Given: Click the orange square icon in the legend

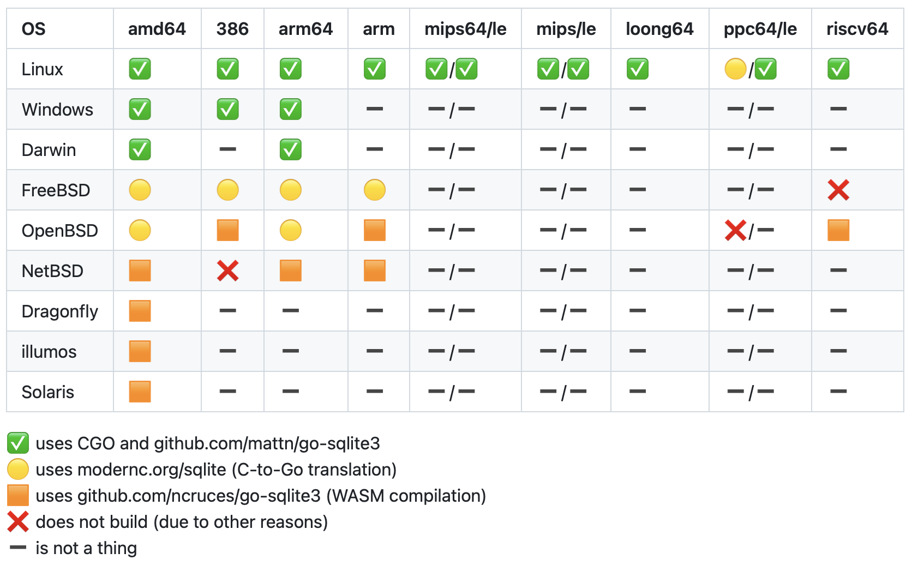Looking at the screenshot, I should pyautogui.click(x=18, y=496).
